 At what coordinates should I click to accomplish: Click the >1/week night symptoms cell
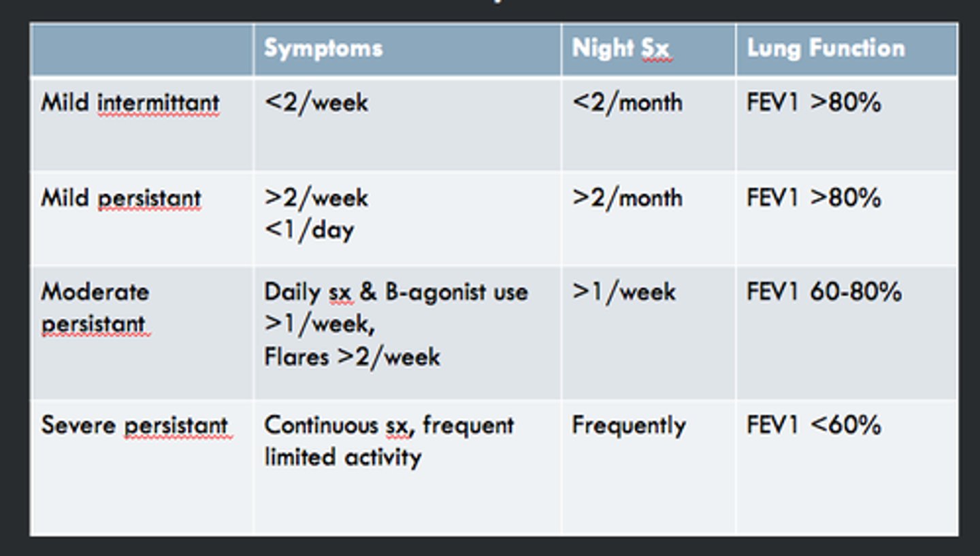point(624,292)
